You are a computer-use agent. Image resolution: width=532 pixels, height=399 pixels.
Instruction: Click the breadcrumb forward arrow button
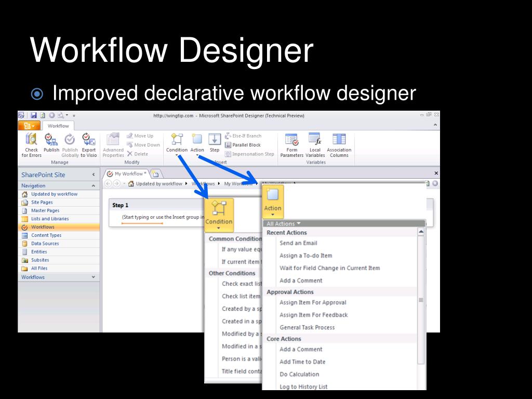[116, 183]
